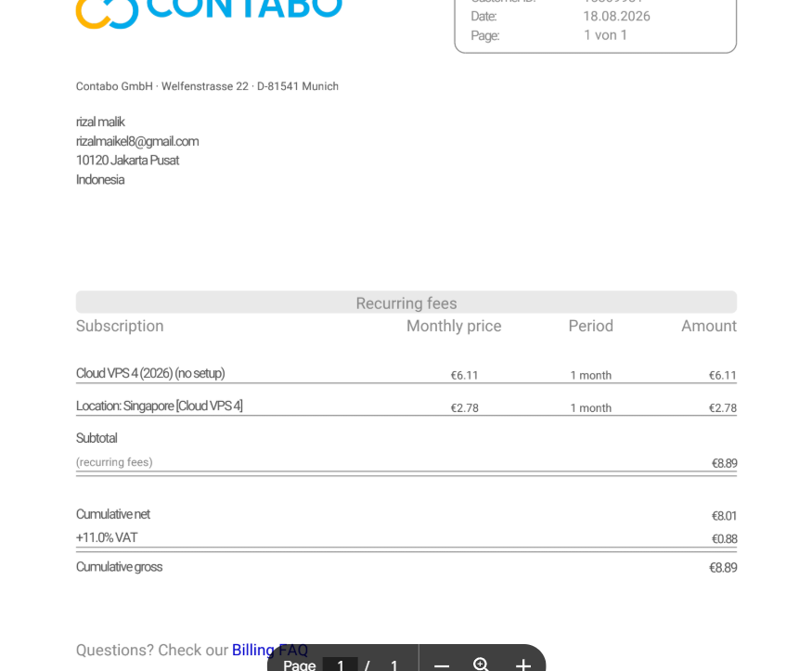
Task: Select the "Cumulative net" label
Action: point(113,514)
